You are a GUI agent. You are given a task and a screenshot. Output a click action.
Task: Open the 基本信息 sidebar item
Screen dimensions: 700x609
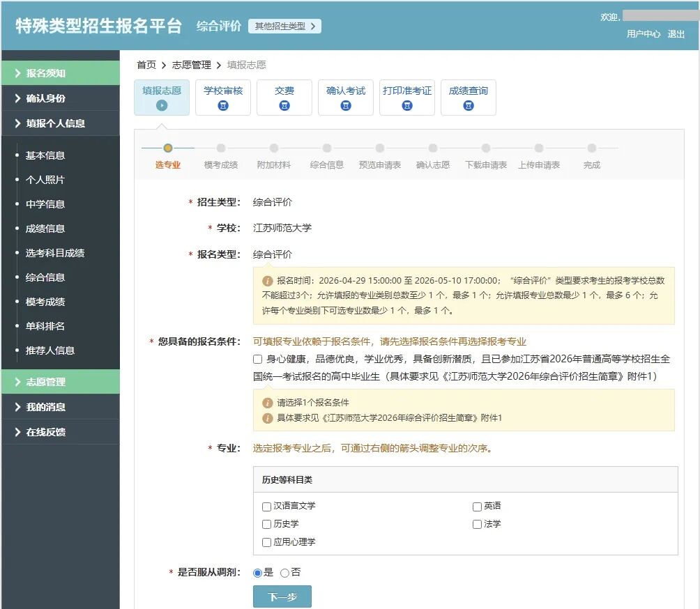[45, 155]
